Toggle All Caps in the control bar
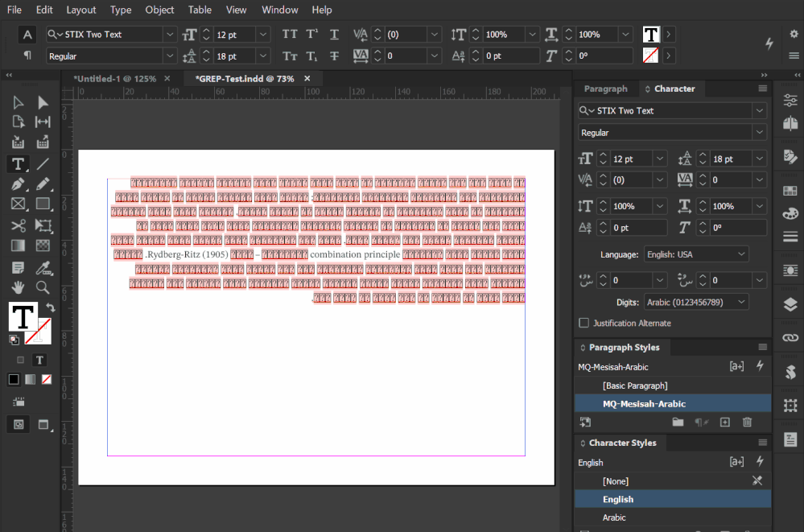804x532 pixels. pos(290,35)
